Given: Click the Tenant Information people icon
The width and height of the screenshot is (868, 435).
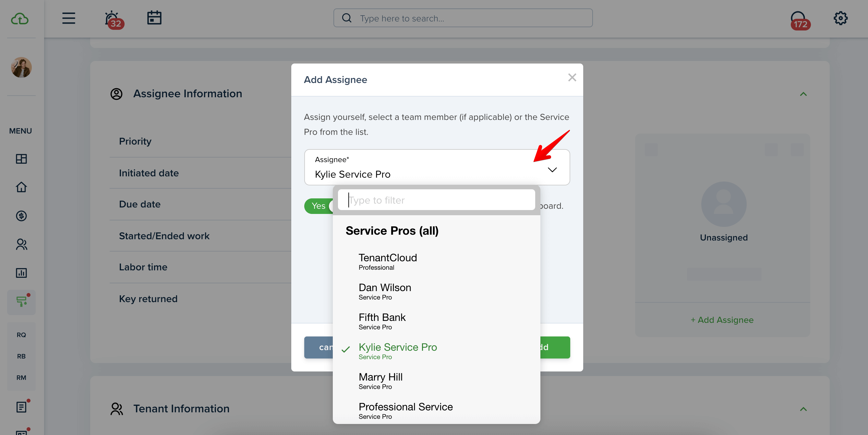Looking at the screenshot, I should click(x=116, y=409).
